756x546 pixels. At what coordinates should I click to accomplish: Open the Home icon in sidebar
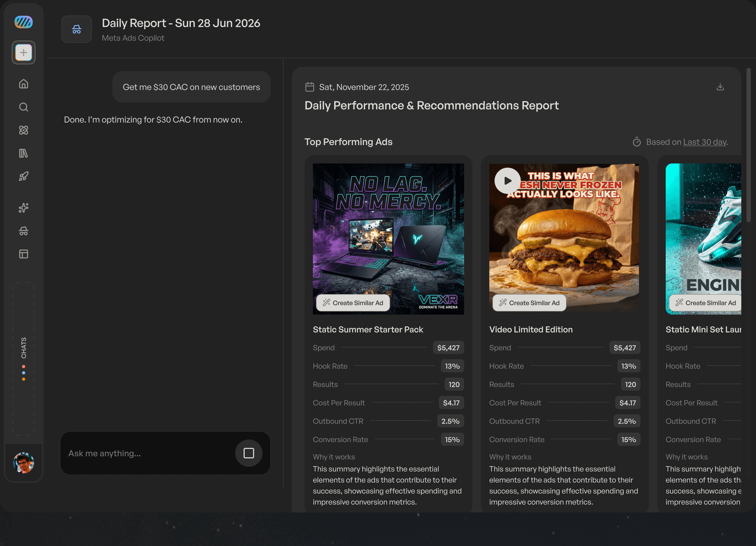point(23,84)
